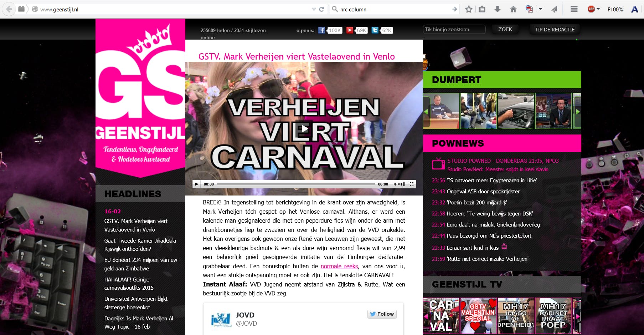Open the Studio PowNed Donderdag 21:05 link
The width and height of the screenshot is (644, 335).
point(503,161)
